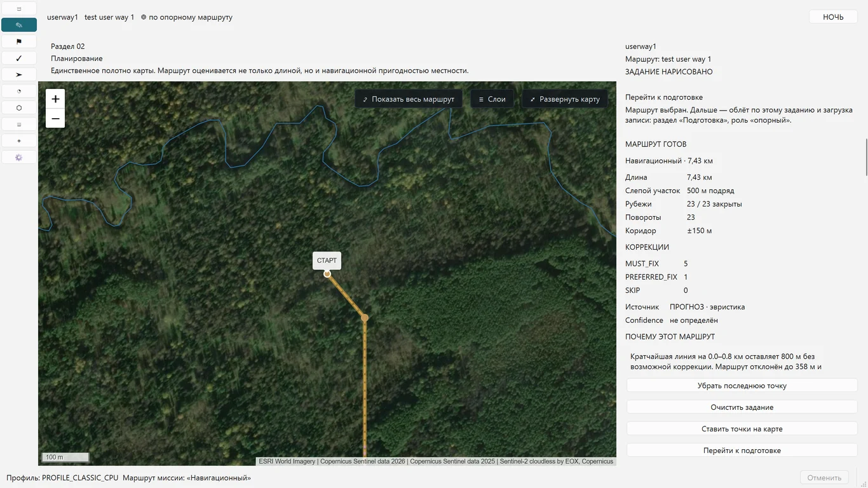Viewport: 868px width, 488px height.
Task: Open the Слои layers menu
Action: pyautogui.click(x=492, y=99)
